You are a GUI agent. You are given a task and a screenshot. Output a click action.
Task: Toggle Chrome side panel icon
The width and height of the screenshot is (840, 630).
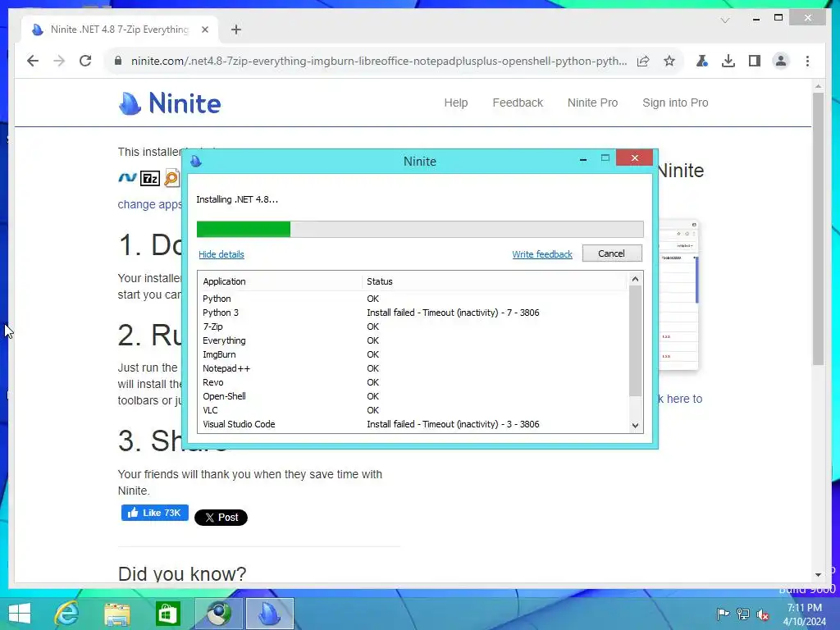pos(755,61)
